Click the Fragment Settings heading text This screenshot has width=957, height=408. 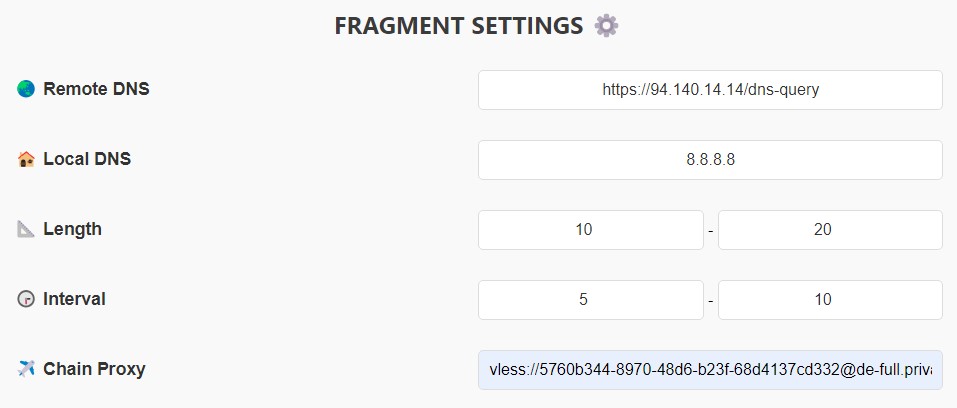459,26
